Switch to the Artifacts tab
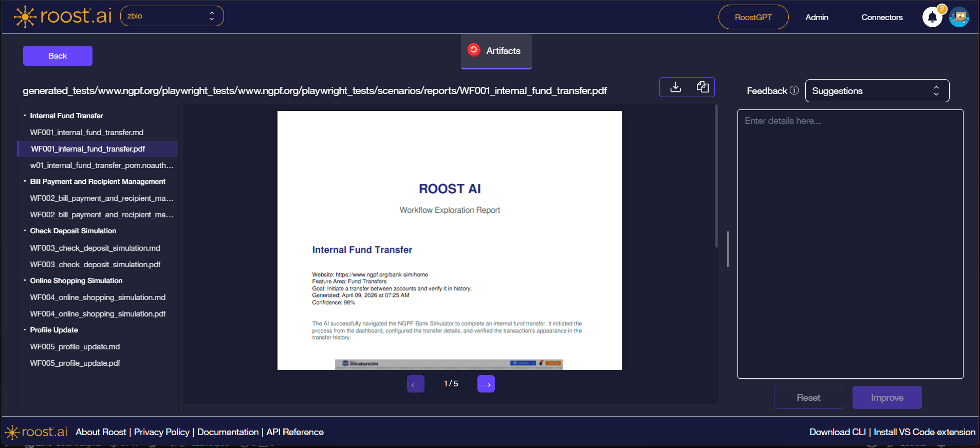This screenshot has width=980, height=448. pos(496,51)
